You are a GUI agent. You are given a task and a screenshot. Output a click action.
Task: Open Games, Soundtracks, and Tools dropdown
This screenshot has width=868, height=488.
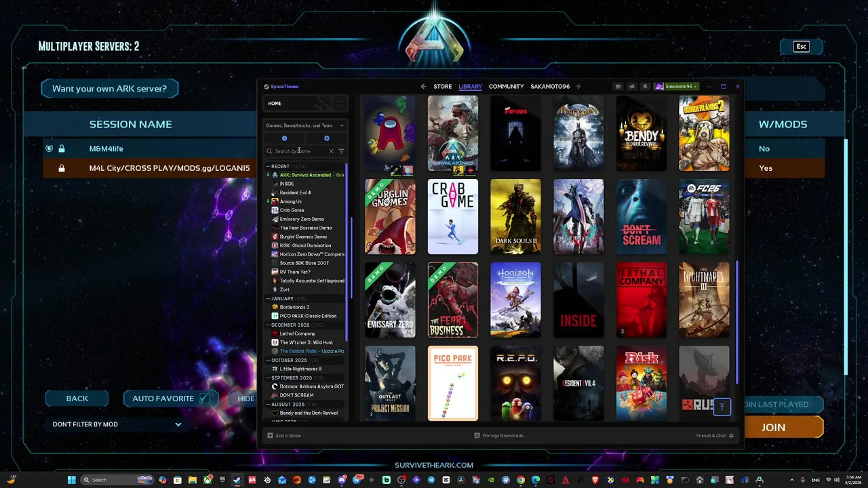[x=304, y=125]
